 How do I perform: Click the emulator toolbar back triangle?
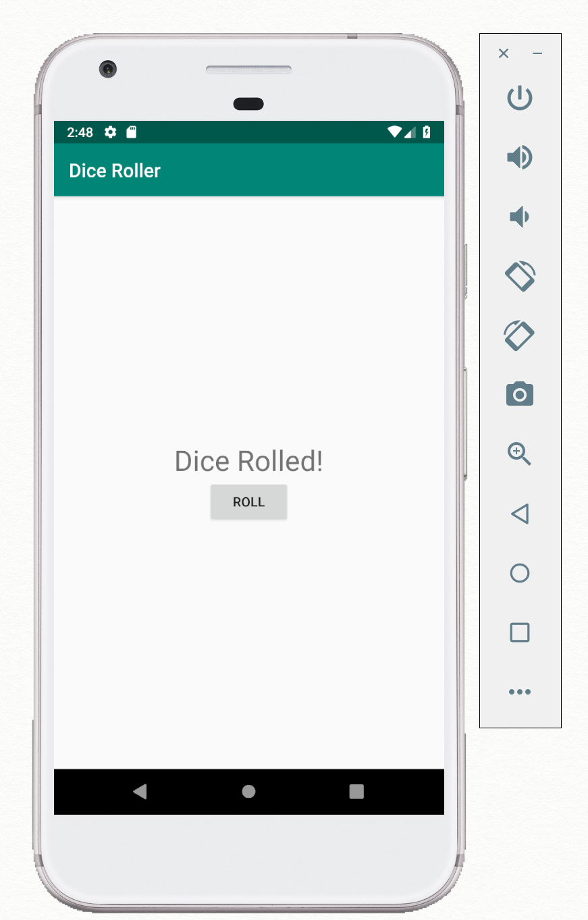pos(520,514)
